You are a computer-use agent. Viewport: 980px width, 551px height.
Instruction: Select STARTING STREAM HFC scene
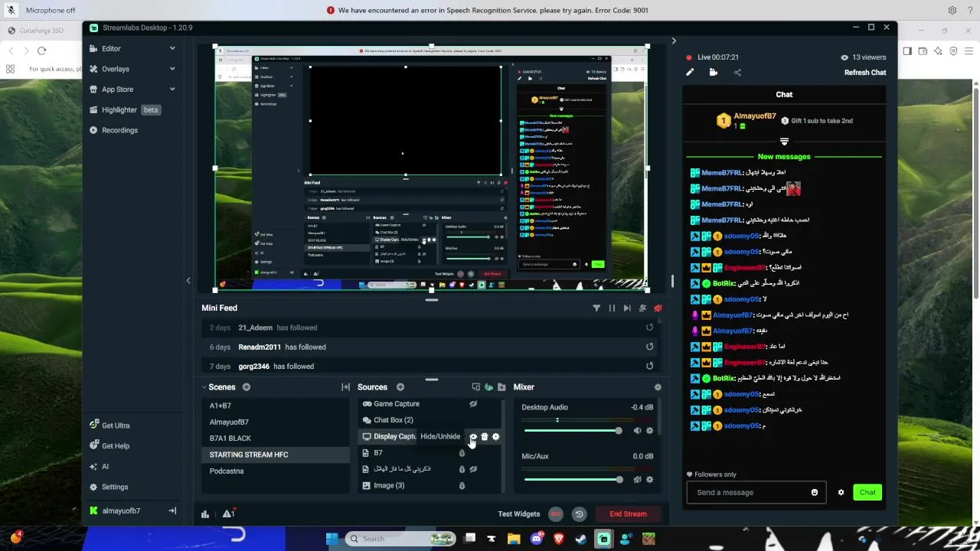coord(276,455)
